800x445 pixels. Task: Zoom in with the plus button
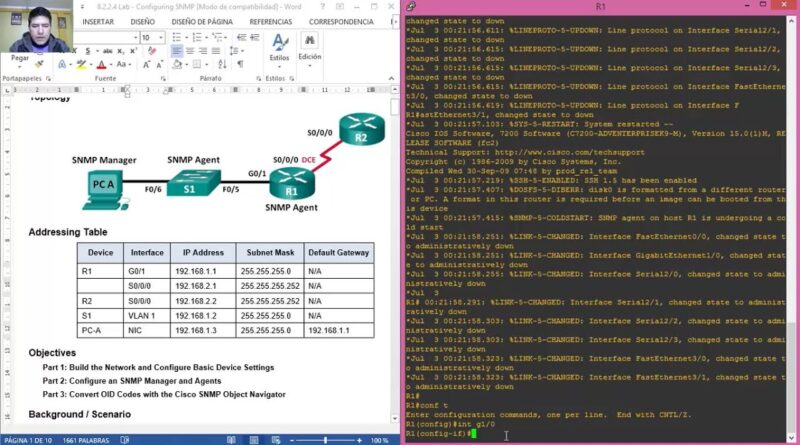pos(359,440)
